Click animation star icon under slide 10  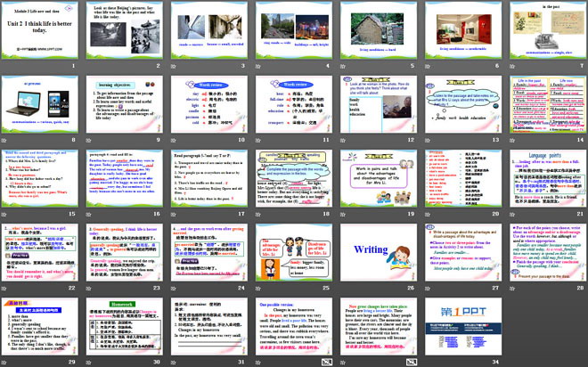click(173, 140)
